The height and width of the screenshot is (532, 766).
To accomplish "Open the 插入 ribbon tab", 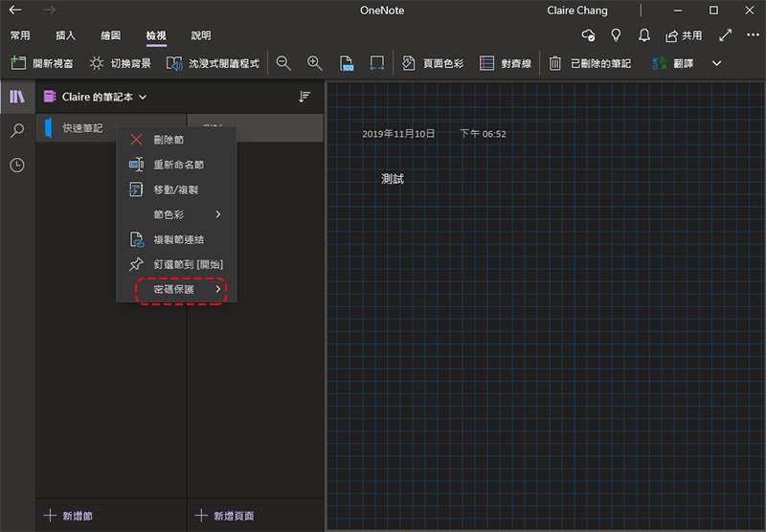I will (x=65, y=35).
